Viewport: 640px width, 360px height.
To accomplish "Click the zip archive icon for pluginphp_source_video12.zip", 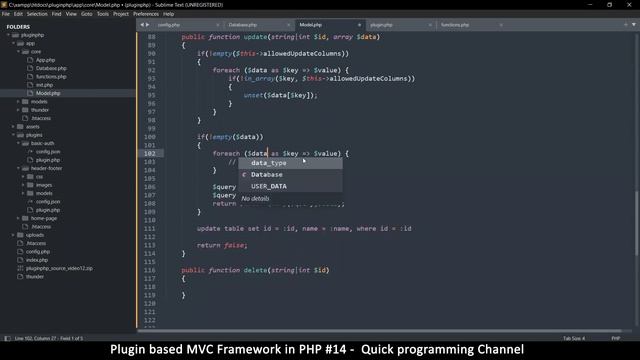I will [20, 268].
